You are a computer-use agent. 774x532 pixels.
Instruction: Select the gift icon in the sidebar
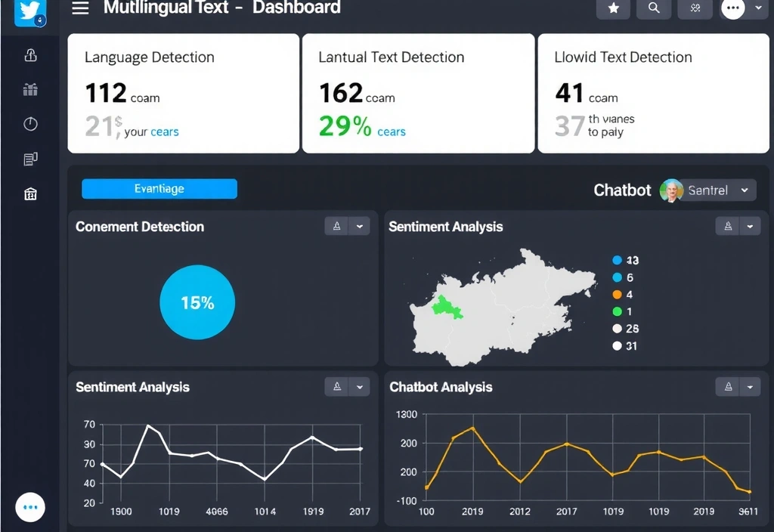coord(30,90)
